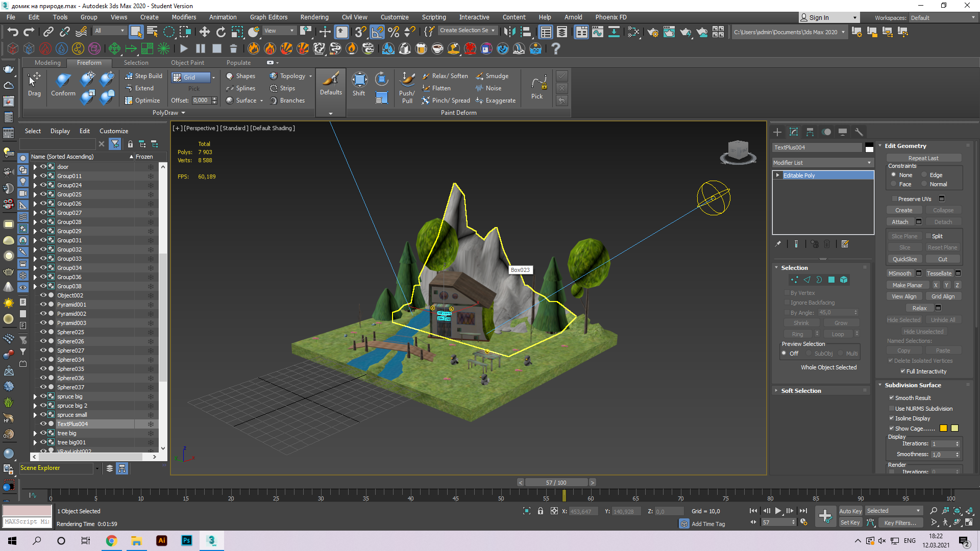Open the Modifiers menu
Screen dimensions: 980x551
pyautogui.click(x=184, y=17)
